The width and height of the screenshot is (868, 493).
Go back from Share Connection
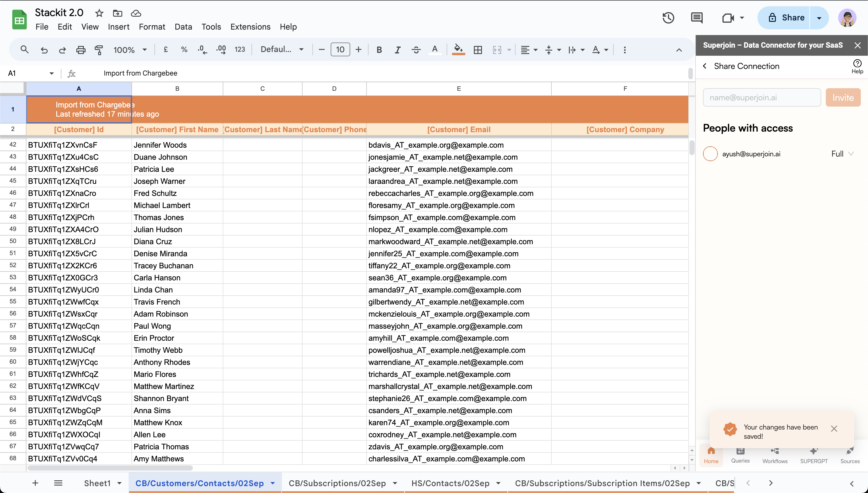[705, 66]
